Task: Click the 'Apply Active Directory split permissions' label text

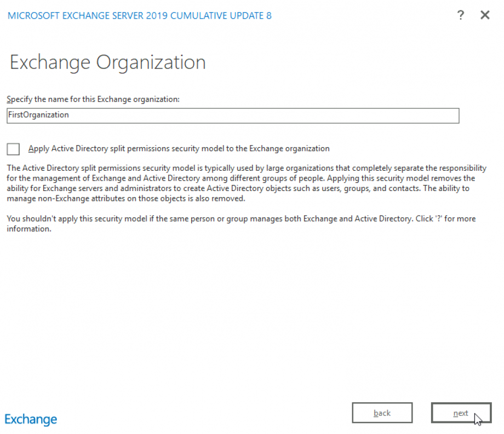Action: [179, 148]
